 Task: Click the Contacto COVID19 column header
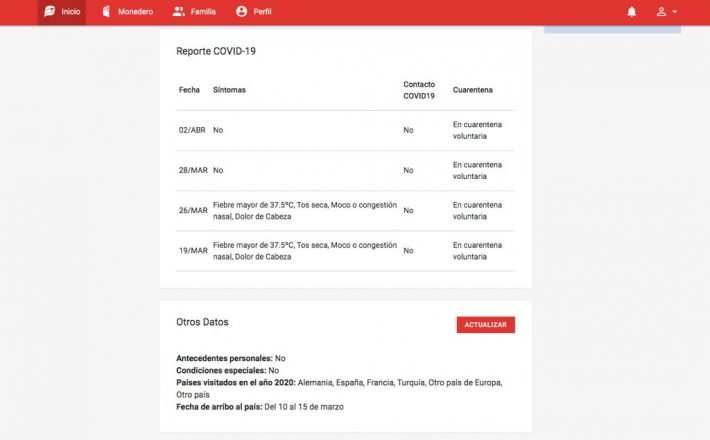419,90
